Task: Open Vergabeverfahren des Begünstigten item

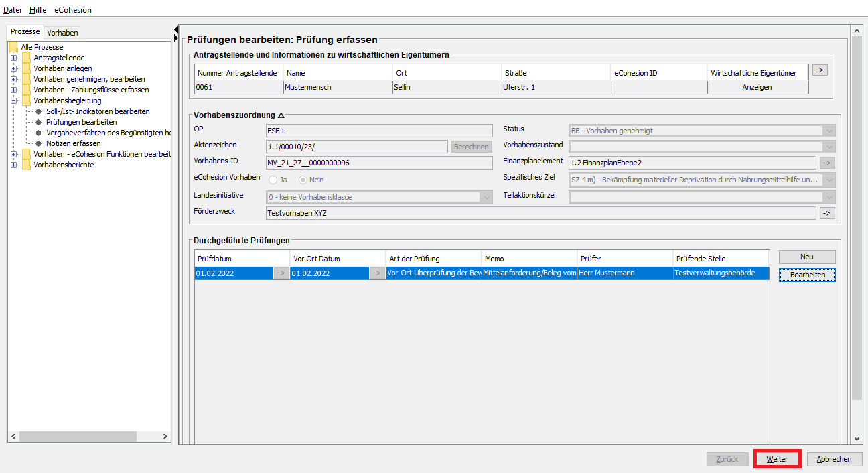Action: [x=108, y=133]
